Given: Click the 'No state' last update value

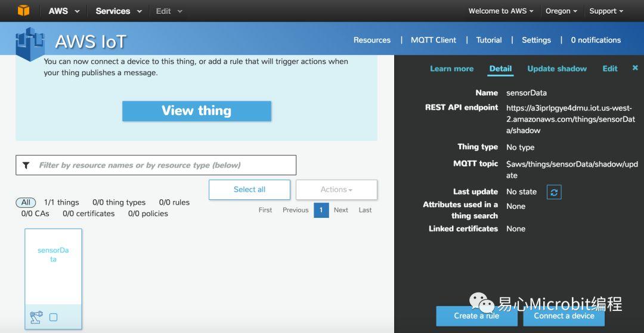Looking at the screenshot, I should pos(521,192).
